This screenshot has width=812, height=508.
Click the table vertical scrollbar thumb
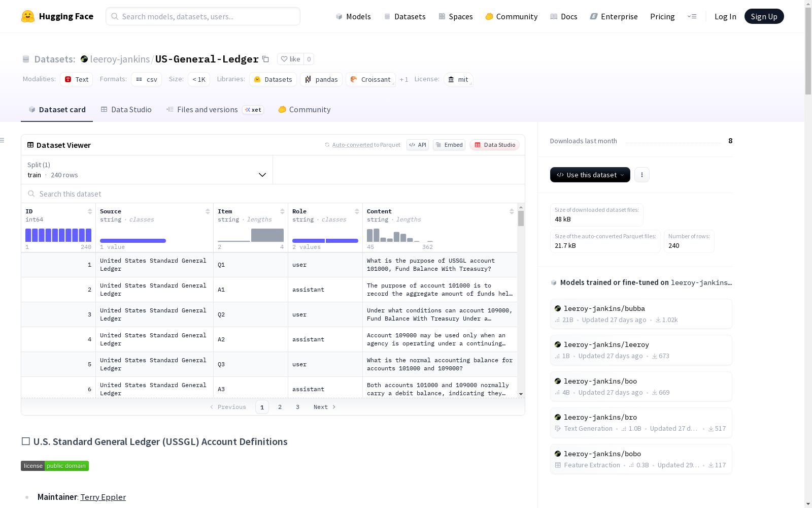point(521,218)
